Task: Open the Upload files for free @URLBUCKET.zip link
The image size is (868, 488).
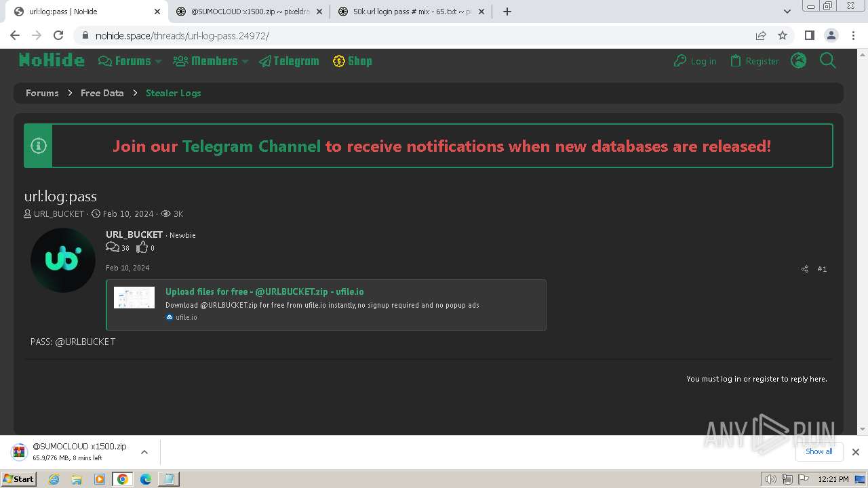Action: (264, 291)
